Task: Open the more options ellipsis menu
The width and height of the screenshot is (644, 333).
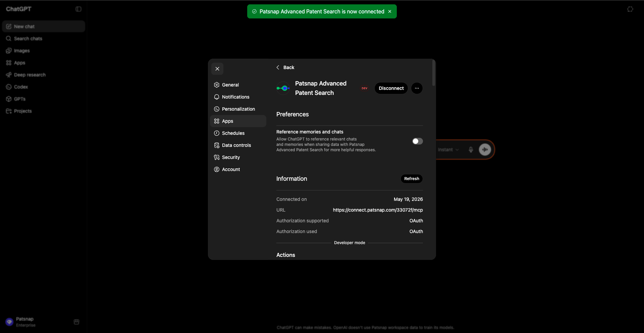Action: point(417,88)
